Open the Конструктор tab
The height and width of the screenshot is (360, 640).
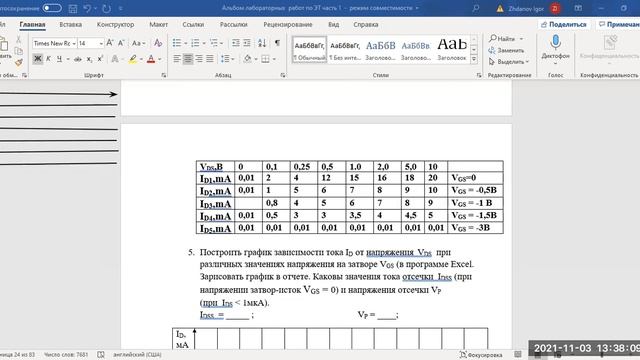[116, 24]
